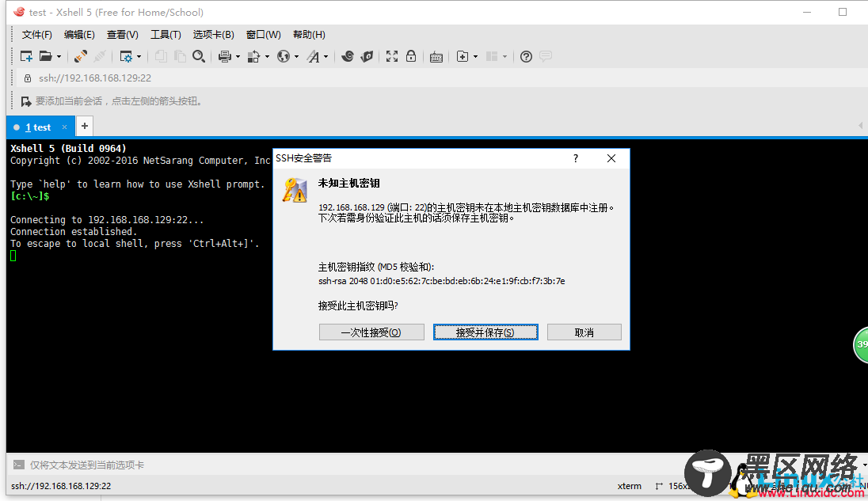Image resolution: width=868 pixels, height=501 pixels.
Task: Expand the open-session dropdown arrow
Action: 59,56
